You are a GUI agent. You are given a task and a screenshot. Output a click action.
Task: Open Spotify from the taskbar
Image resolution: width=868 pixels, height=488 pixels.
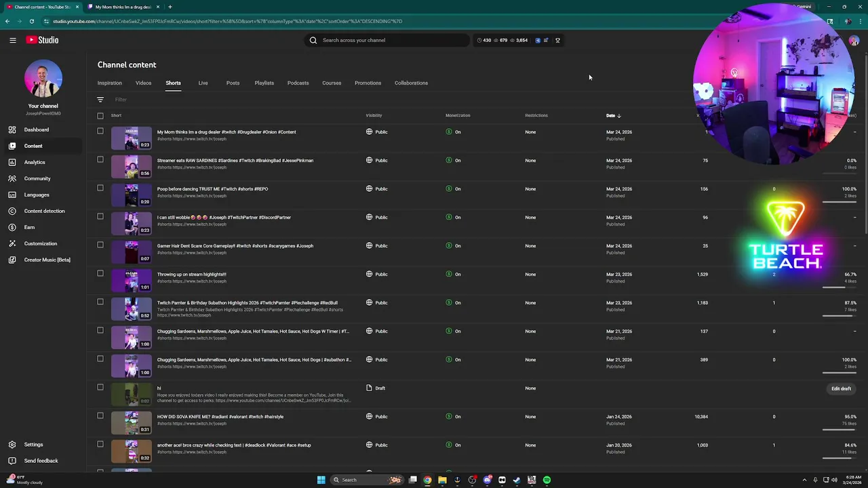[x=547, y=480]
